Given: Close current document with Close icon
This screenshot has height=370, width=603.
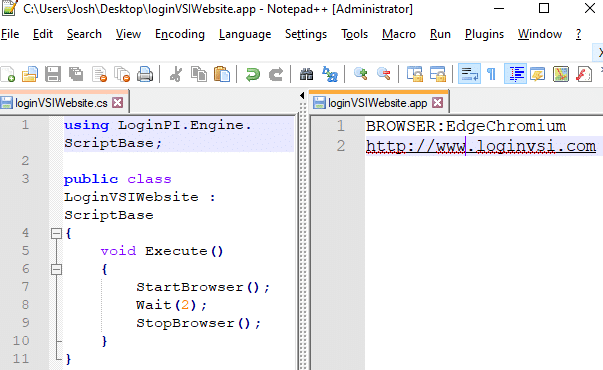Looking at the screenshot, I should click(99, 74).
